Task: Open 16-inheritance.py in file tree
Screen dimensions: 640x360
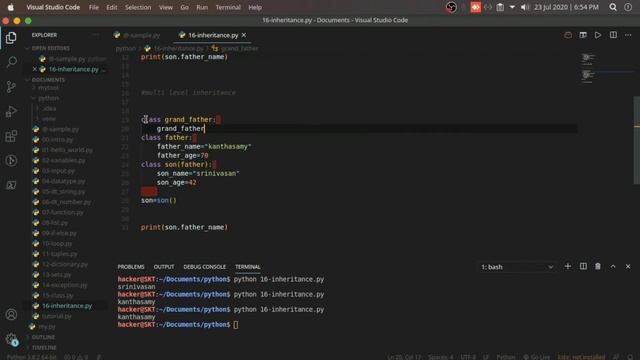Action: tap(67, 306)
